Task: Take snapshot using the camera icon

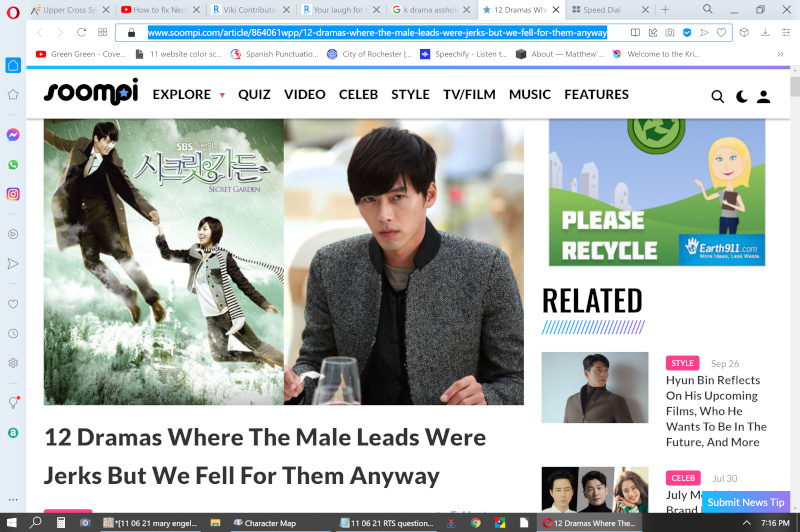Action: click(x=669, y=33)
